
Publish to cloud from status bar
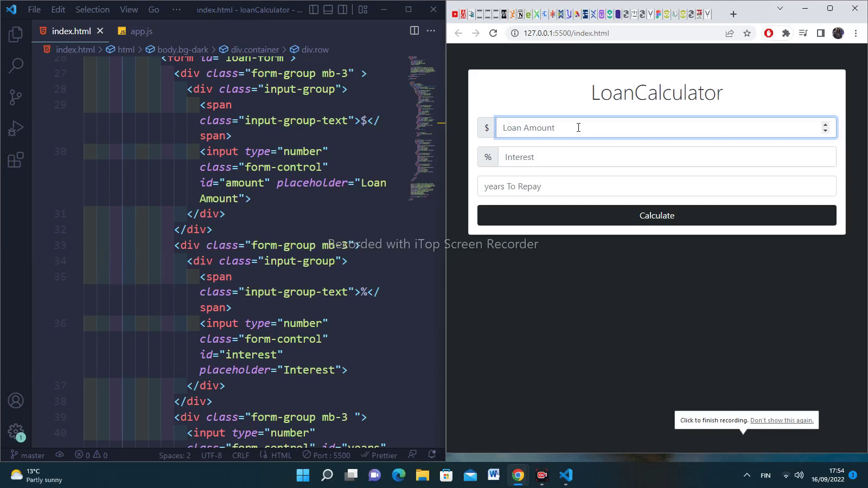click(x=60, y=455)
